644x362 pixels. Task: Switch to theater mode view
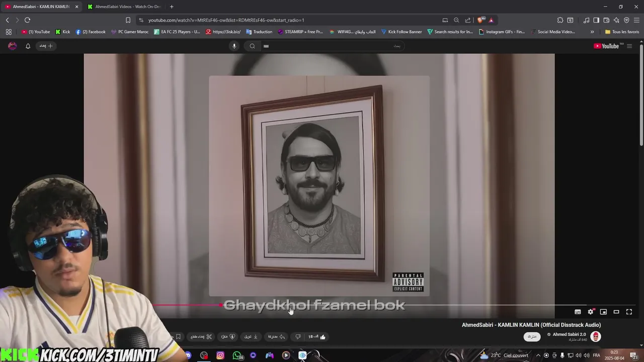click(x=616, y=312)
